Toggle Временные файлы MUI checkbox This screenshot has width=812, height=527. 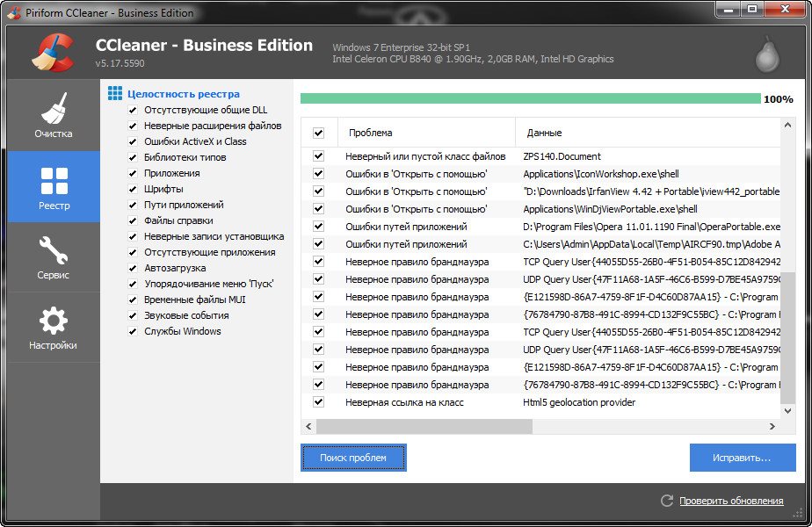[133, 300]
